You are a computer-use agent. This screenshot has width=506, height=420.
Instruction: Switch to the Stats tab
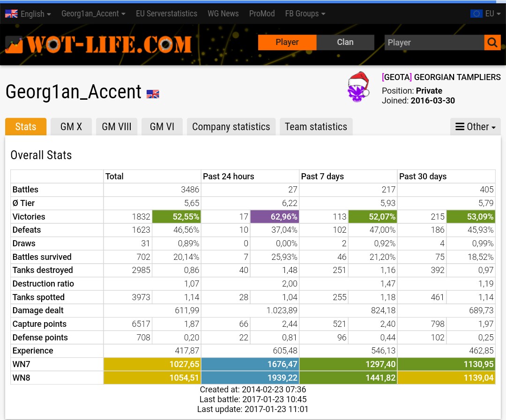click(x=26, y=126)
